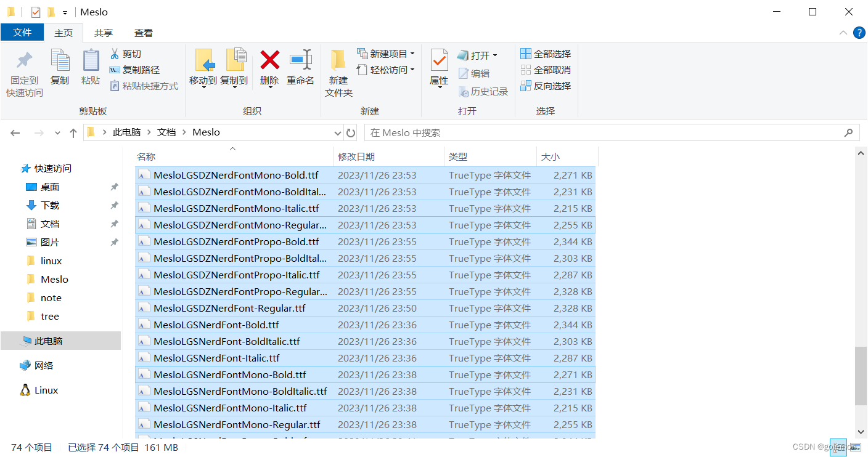Screen dimensions: 868x457
Task: Select Linux in navigation pane
Action: [46, 390]
